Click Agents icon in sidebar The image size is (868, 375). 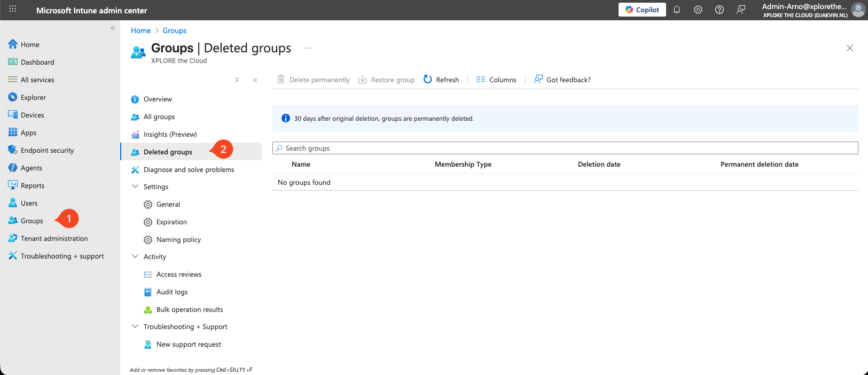(13, 168)
